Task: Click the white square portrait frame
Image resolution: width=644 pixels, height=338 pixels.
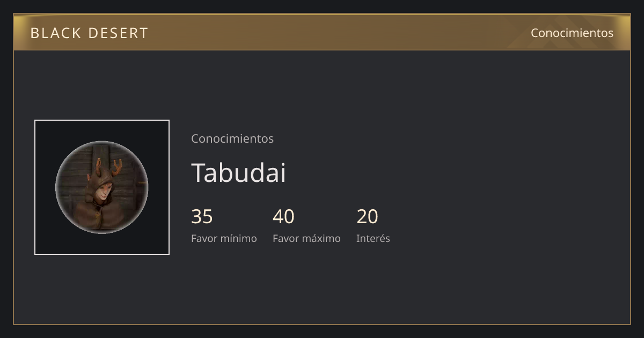Action: coord(102,187)
